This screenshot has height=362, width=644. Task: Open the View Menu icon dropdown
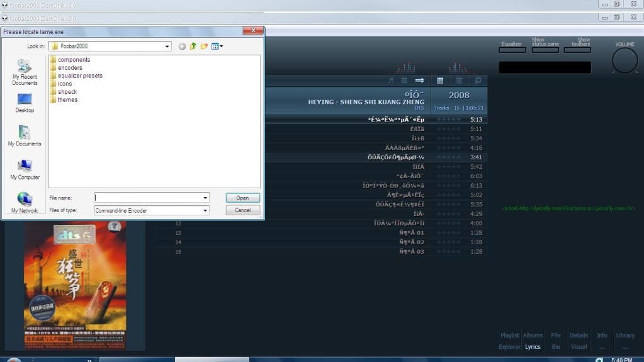(217, 47)
